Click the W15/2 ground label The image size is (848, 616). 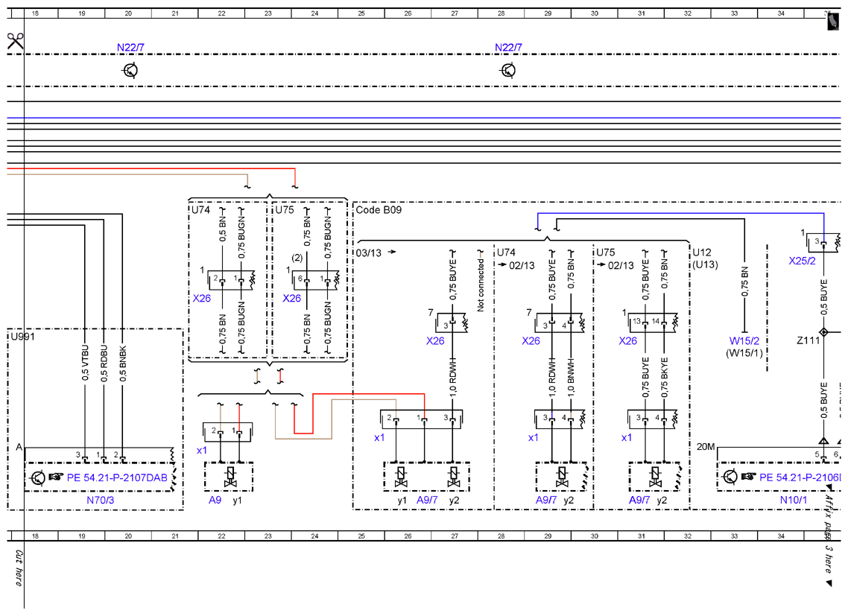pyautogui.click(x=744, y=340)
